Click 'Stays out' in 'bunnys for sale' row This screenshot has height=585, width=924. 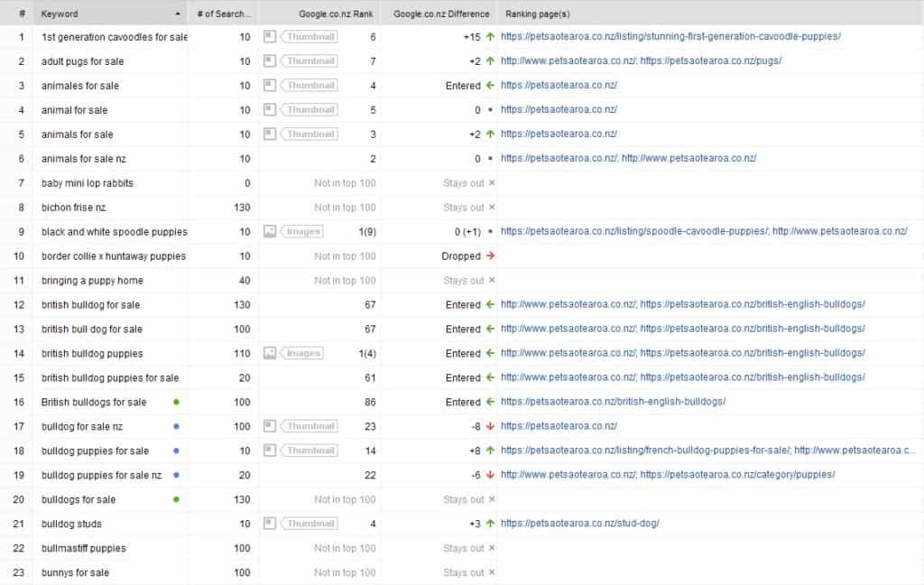coord(463,572)
